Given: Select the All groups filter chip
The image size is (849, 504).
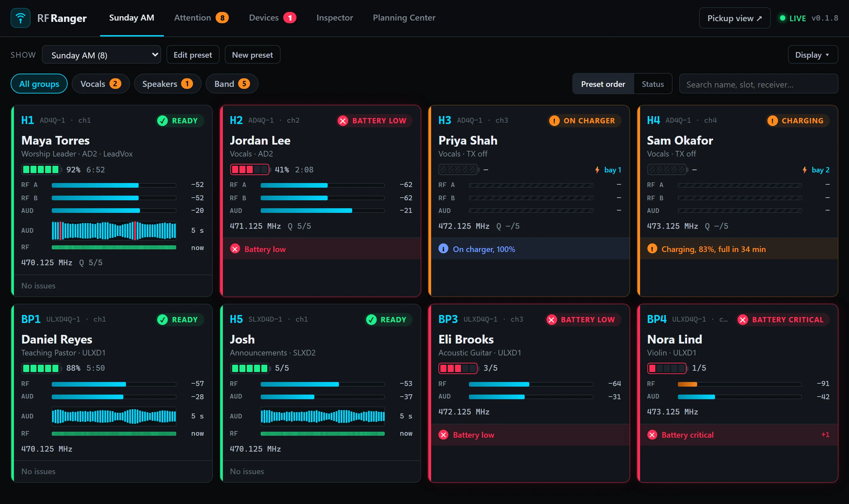Looking at the screenshot, I should click(39, 84).
